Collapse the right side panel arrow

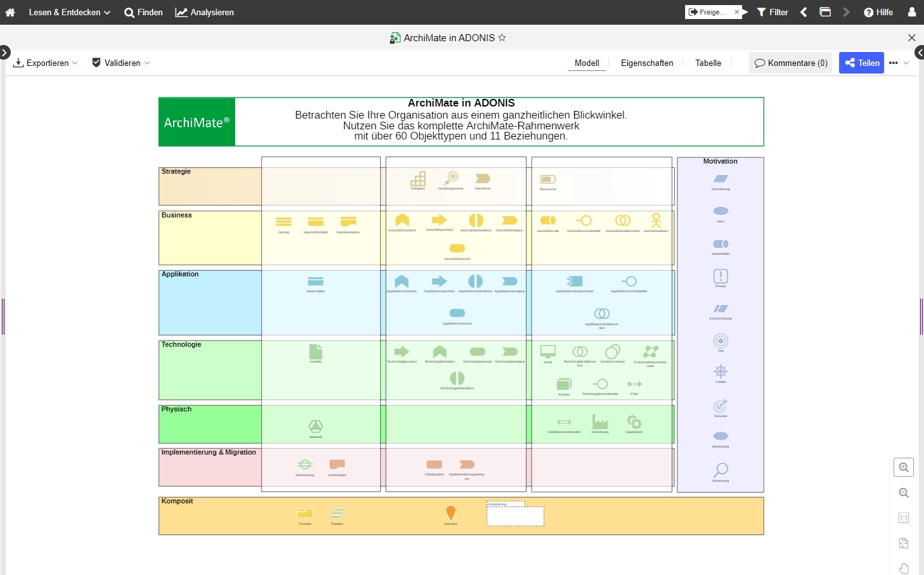pos(920,53)
